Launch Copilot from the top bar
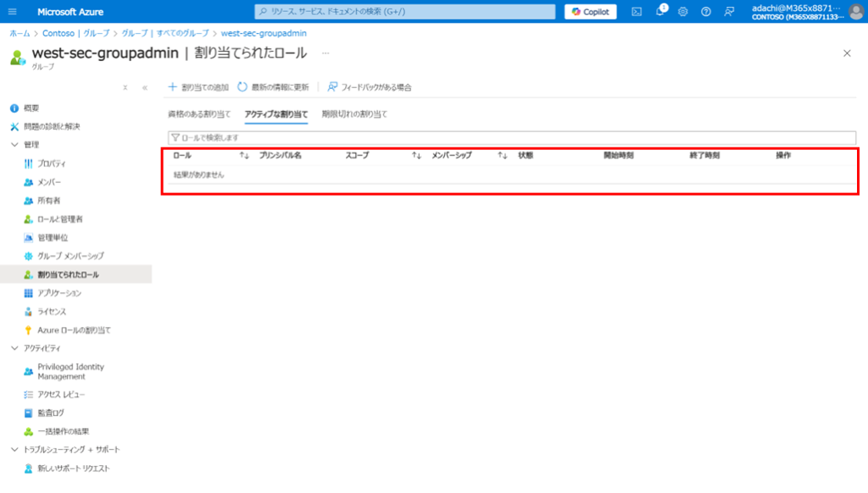 591,12
